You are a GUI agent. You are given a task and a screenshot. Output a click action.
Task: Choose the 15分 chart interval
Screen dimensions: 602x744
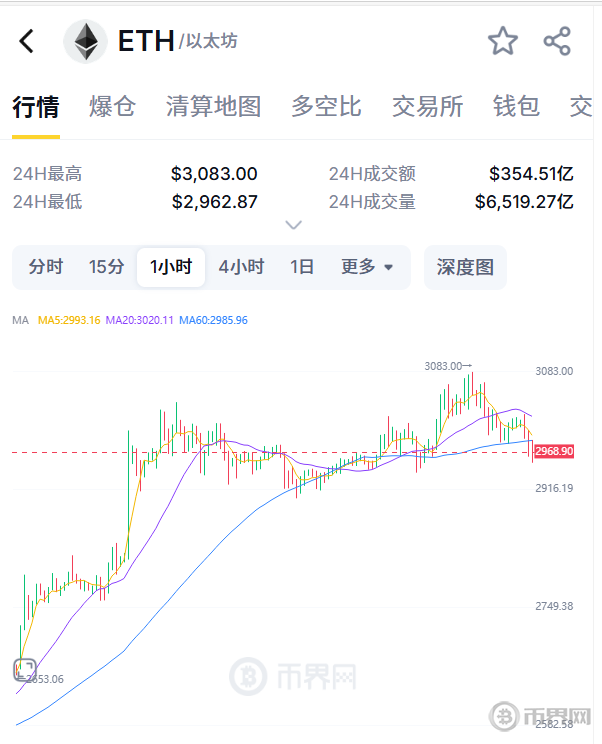[106, 267]
